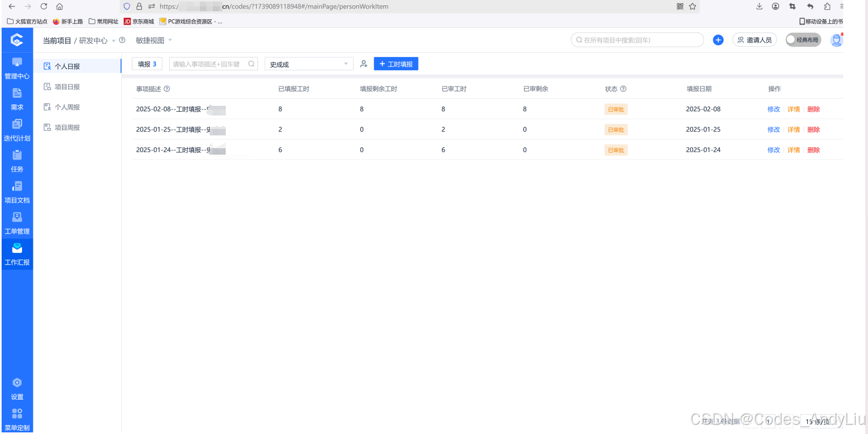Click 详情 for the 2025-01-25 entry

pos(793,129)
